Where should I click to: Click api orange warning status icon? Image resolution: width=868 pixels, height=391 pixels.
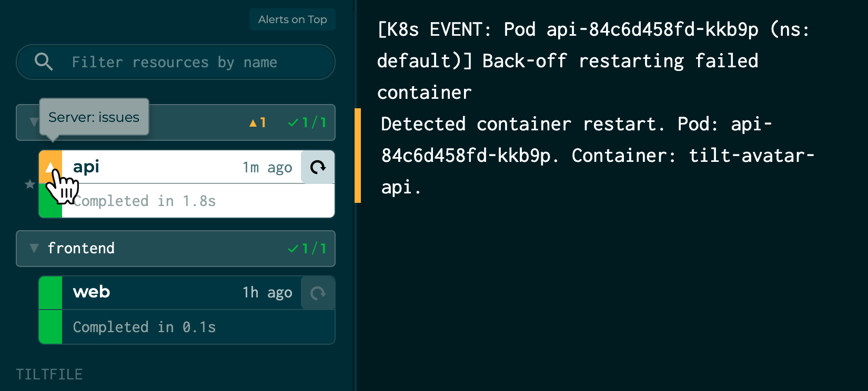point(51,167)
